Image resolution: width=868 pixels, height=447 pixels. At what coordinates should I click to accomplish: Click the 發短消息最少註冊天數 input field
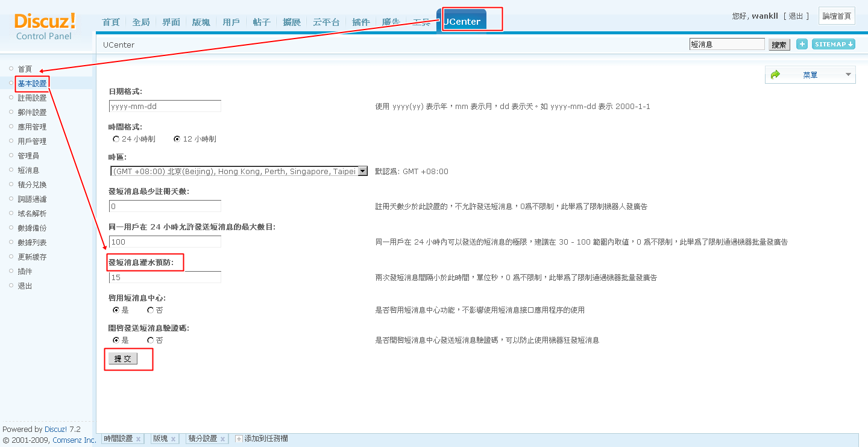pos(165,206)
